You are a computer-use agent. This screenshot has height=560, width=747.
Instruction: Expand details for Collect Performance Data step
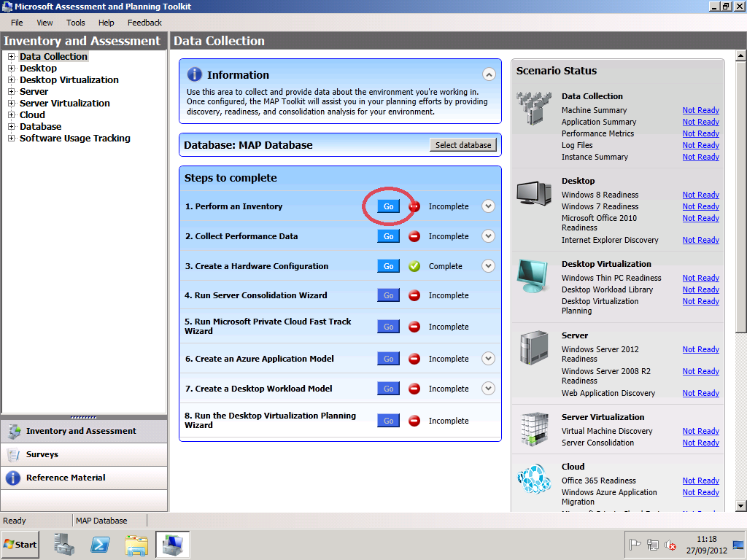(488, 236)
